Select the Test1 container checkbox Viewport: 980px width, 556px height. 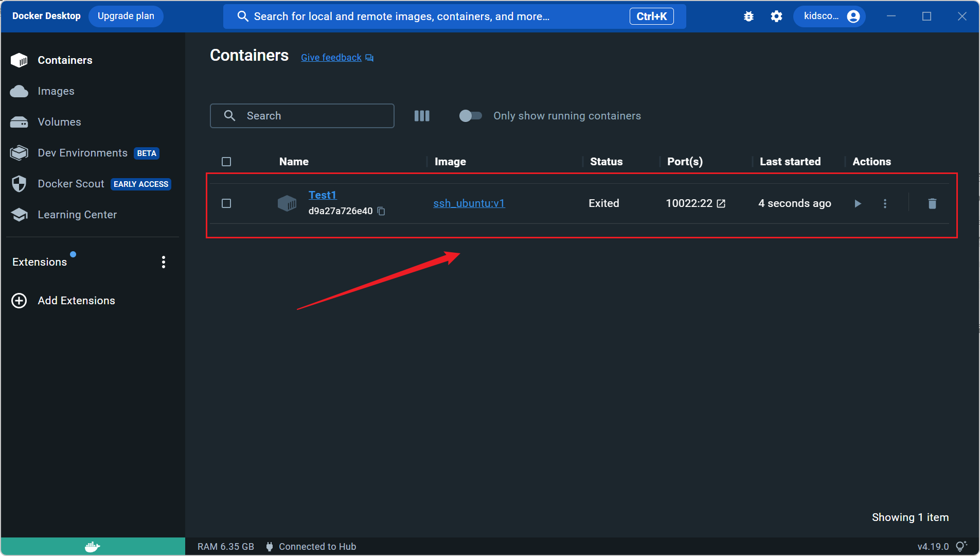(226, 203)
